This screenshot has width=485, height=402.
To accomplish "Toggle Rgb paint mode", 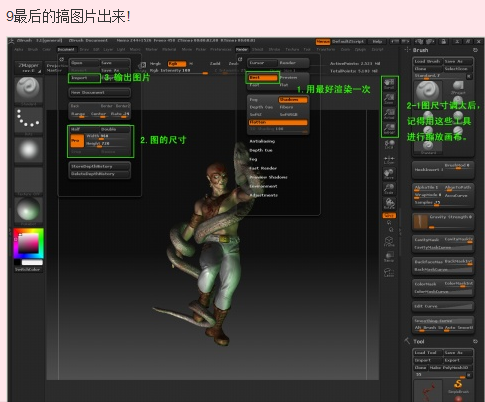I will [x=177, y=63].
